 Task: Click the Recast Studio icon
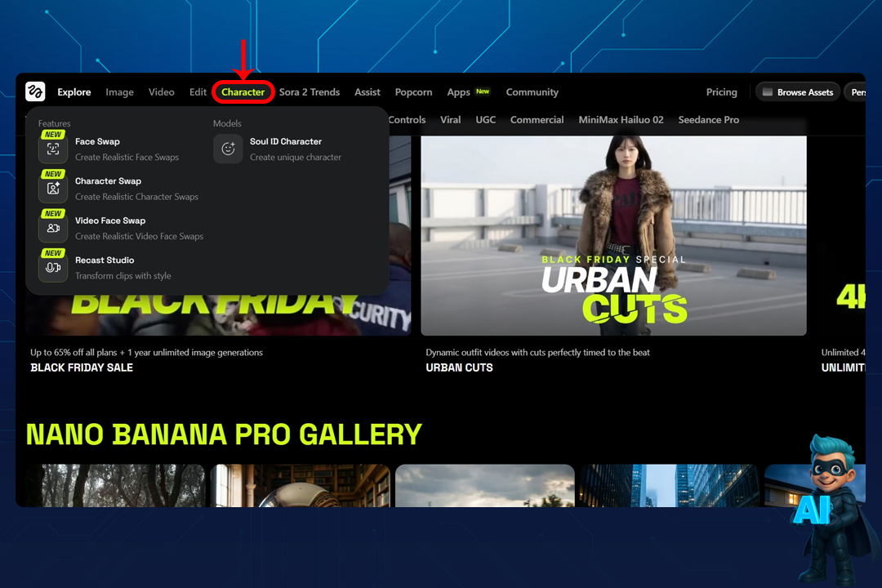(x=53, y=267)
